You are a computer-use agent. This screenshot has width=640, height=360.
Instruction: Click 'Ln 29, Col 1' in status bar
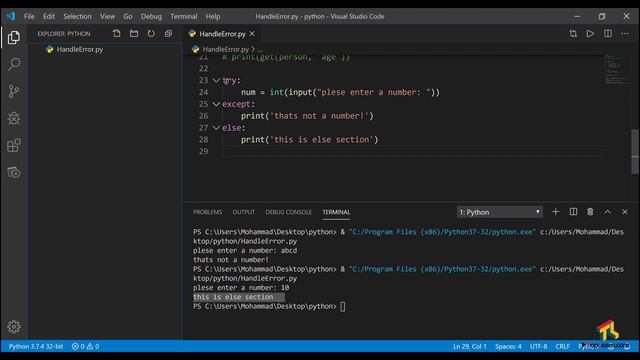(469, 346)
